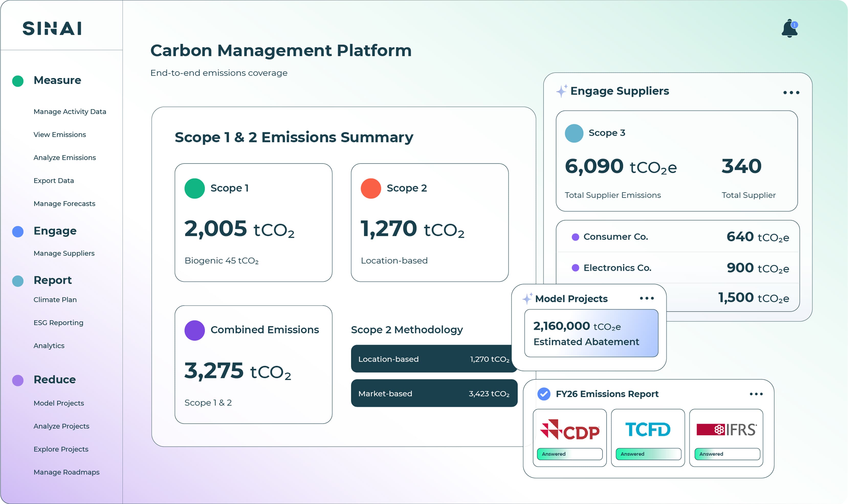Click the blue Engage section dot
Image resolution: width=848 pixels, height=504 pixels.
coord(18,232)
